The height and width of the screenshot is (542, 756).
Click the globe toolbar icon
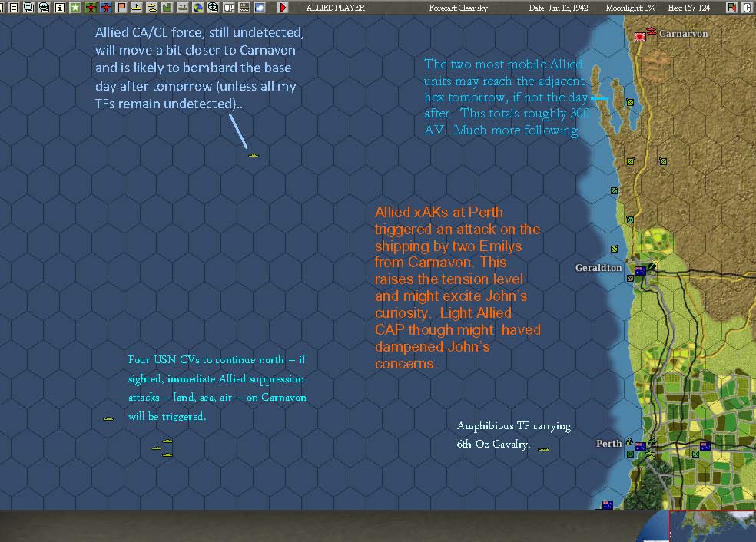(198, 7)
